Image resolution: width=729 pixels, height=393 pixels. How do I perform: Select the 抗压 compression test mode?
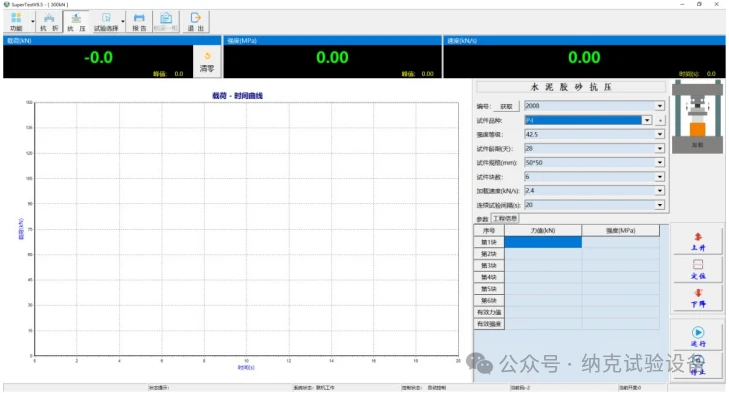76,22
